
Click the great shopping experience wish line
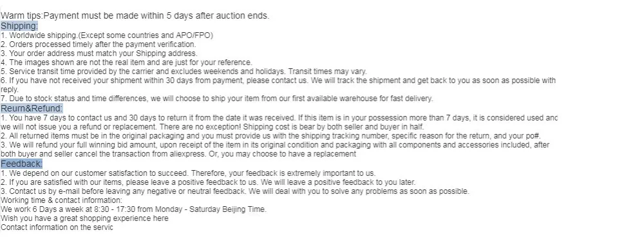(x=84, y=218)
